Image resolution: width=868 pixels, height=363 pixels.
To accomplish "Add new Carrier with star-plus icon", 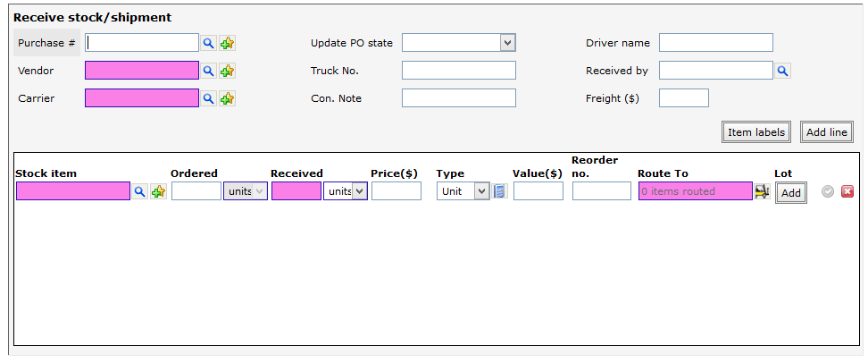I will tap(227, 98).
